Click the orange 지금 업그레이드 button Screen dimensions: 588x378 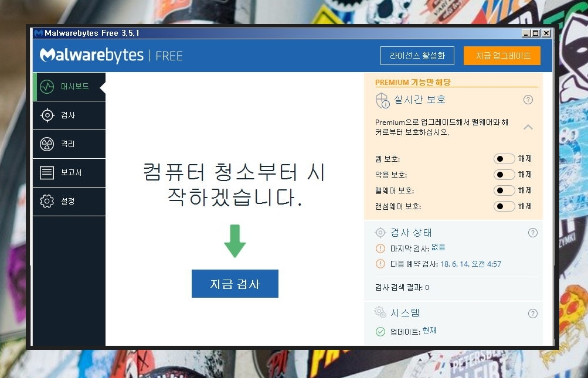pyautogui.click(x=502, y=56)
